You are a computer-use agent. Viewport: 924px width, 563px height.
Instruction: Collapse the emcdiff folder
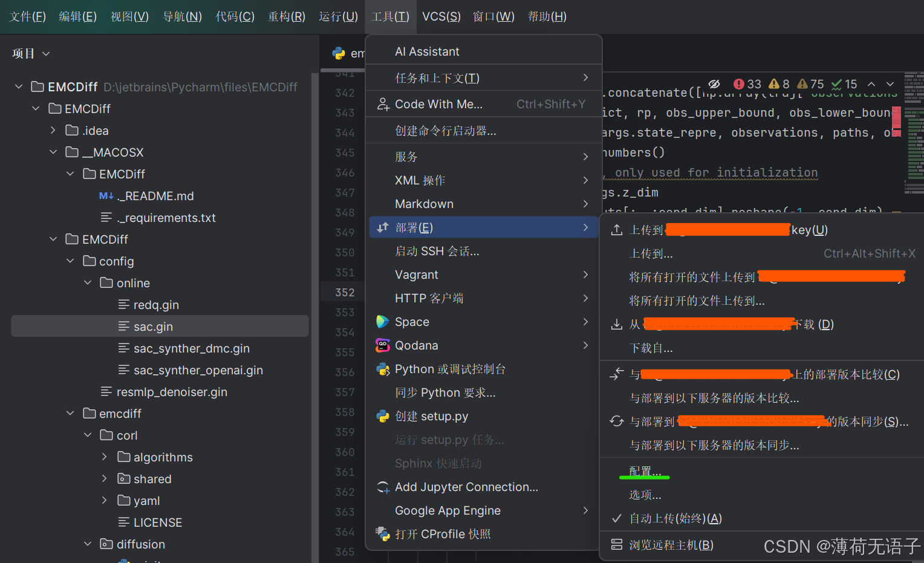pyautogui.click(x=70, y=414)
